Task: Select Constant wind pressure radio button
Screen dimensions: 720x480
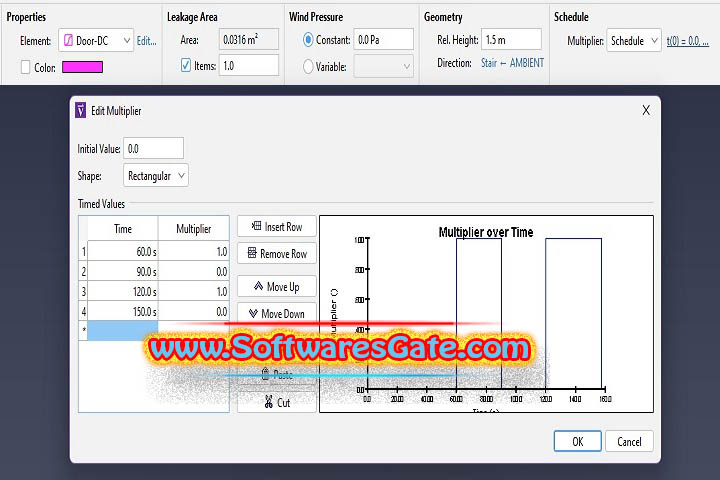Action: (x=309, y=40)
